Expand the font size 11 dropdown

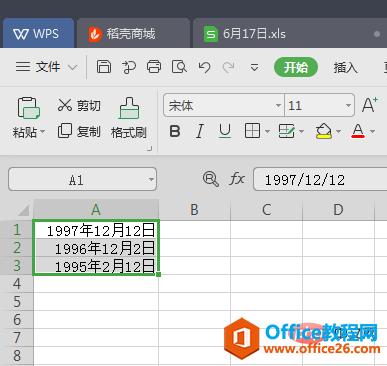tap(348, 106)
